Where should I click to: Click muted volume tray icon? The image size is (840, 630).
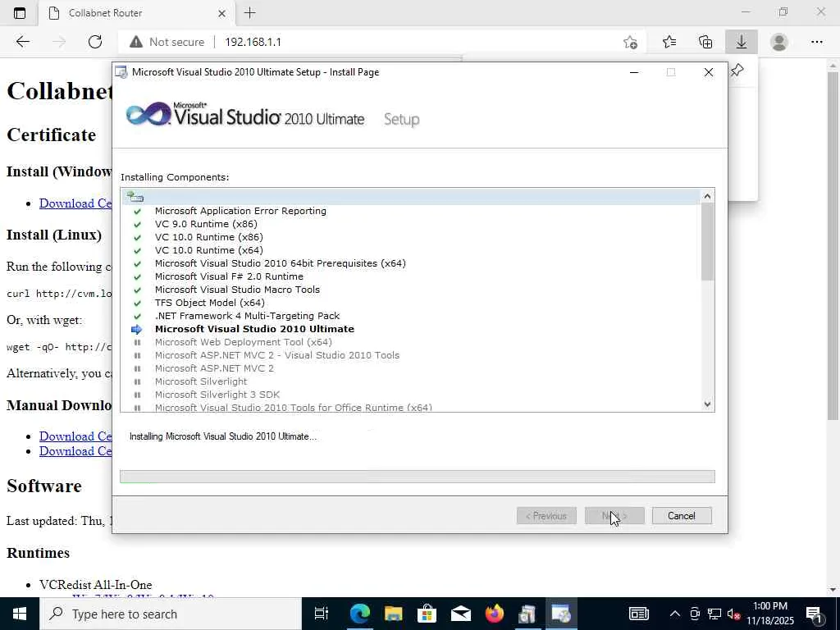[734, 614]
